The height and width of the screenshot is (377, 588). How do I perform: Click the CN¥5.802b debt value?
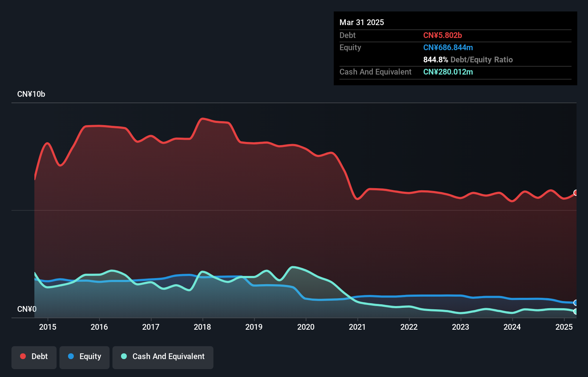[x=443, y=35]
